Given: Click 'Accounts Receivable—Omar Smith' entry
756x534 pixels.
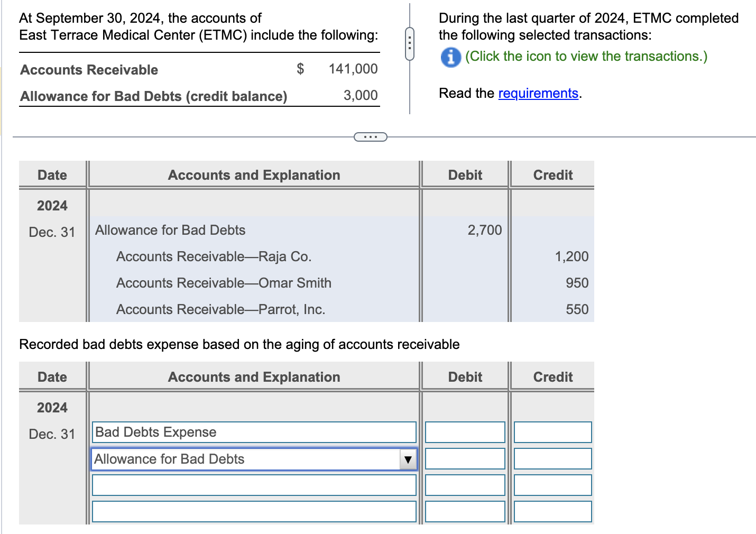Looking at the screenshot, I should click(224, 283).
